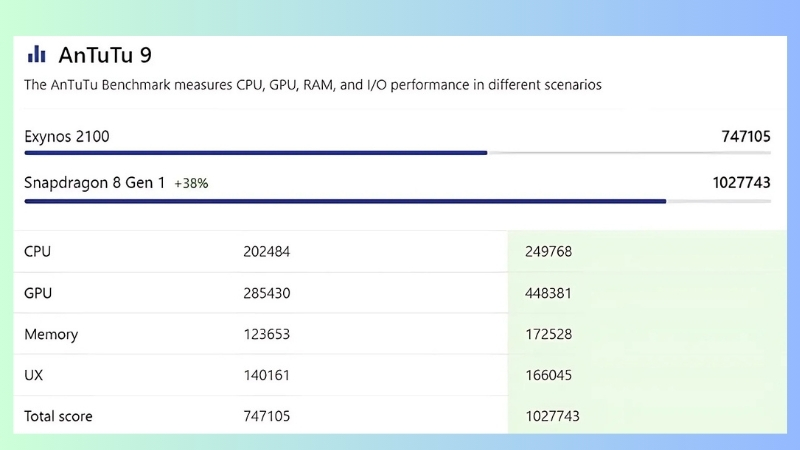Image resolution: width=800 pixels, height=450 pixels.
Task: Click the Exynos CPU score 202484
Action: coord(267,252)
